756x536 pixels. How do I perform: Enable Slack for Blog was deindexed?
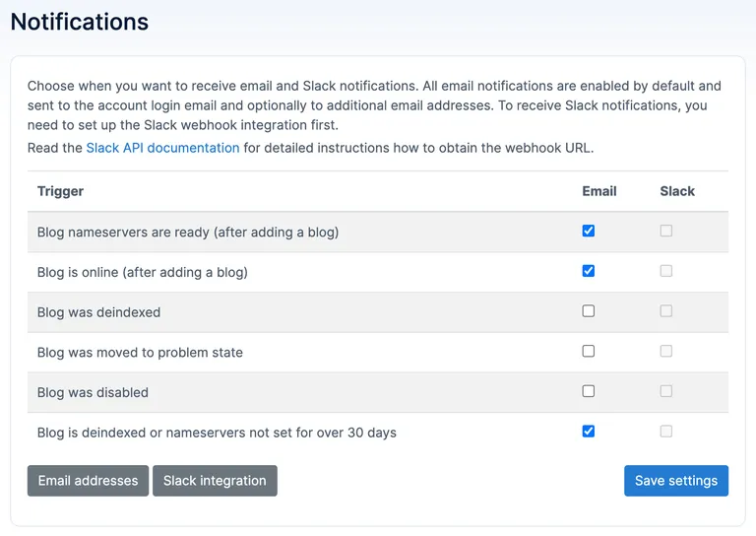click(x=665, y=310)
